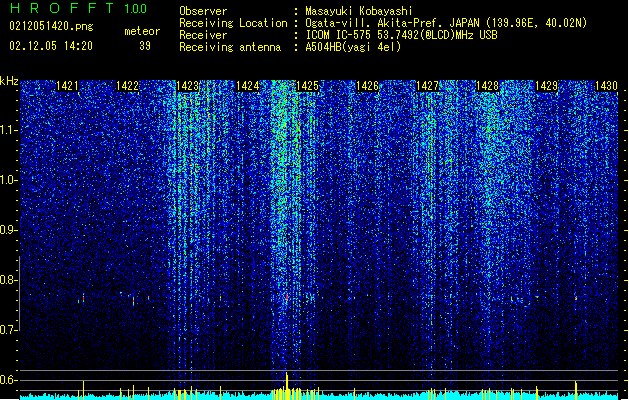Click the Observer label
629x400 pixels.
point(203,11)
